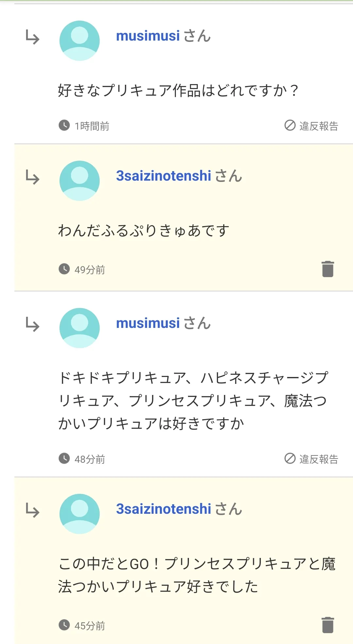
Task: Click 違反報告 on the 48分前 comment
Action: coord(311,459)
